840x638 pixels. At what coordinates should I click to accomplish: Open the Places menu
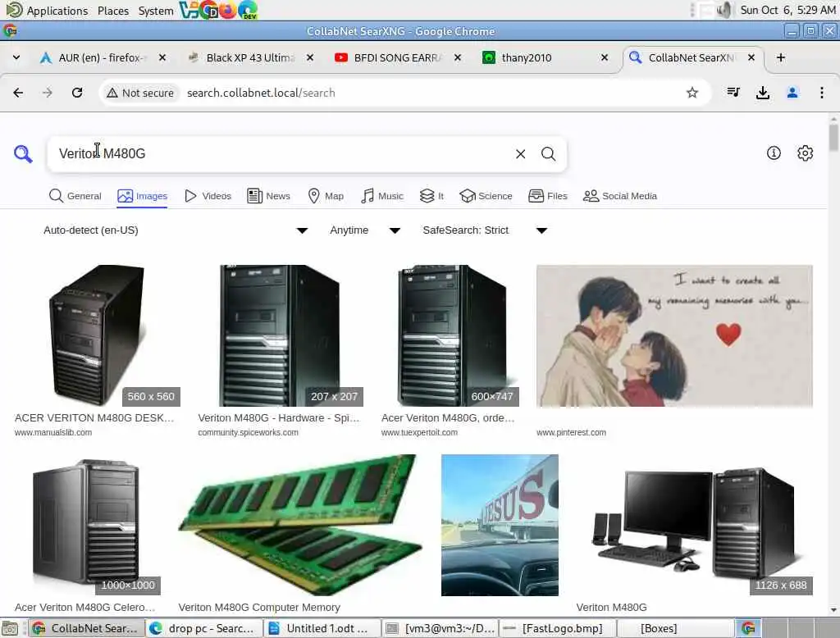tap(113, 10)
